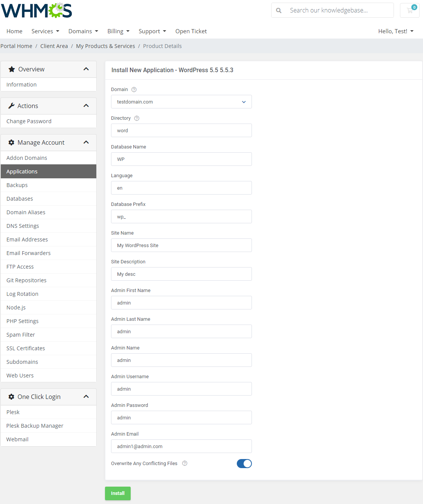423x504 pixels.
Task: Click the Overview star icon
Action: 12,69
